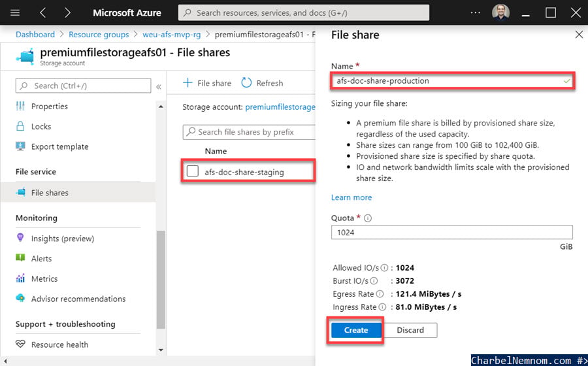Focus Search file shares by prefix box
This screenshot has width=588, height=366.
tap(249, 133)
